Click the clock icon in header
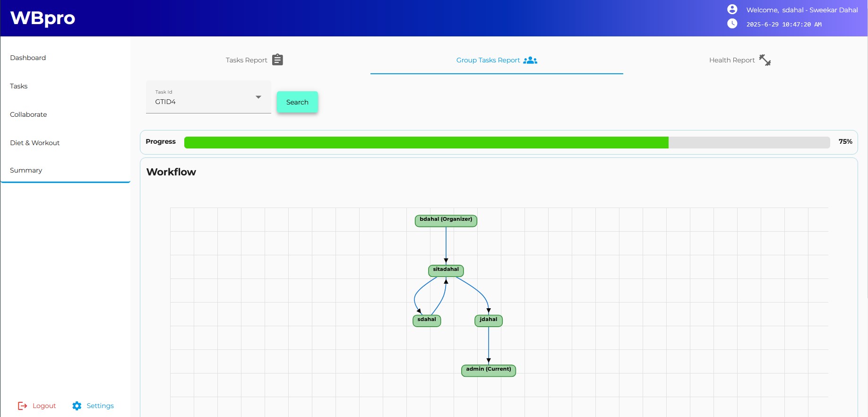This screenshot has width=868, height=417. (732, 24)
